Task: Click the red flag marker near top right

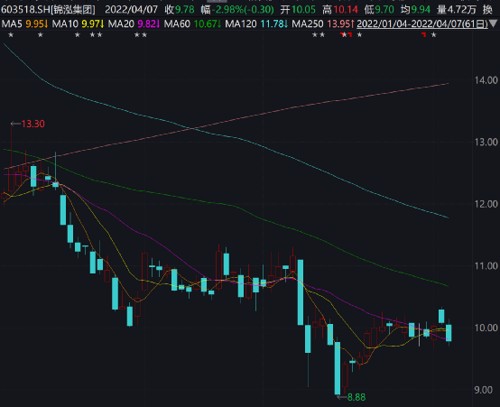Action: (x=424, y=35)
